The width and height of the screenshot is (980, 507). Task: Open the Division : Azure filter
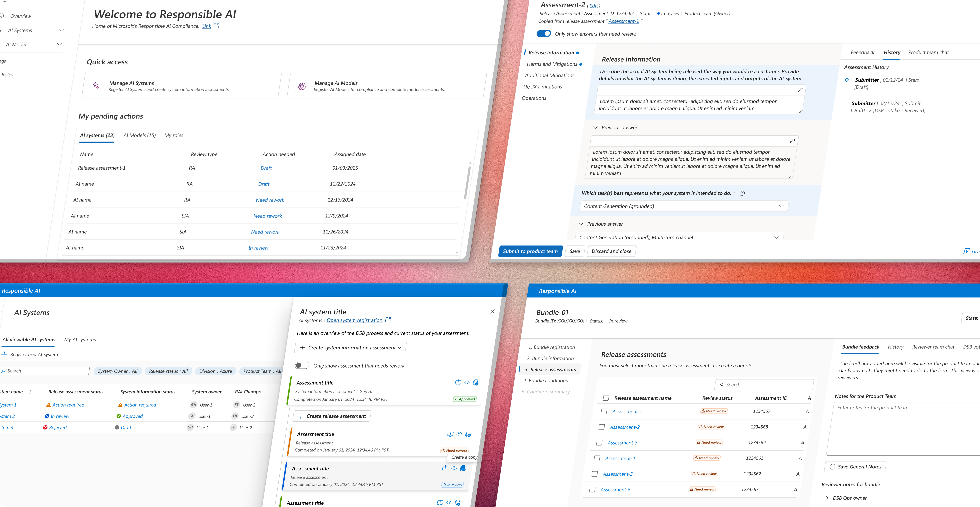coord(215,371)
